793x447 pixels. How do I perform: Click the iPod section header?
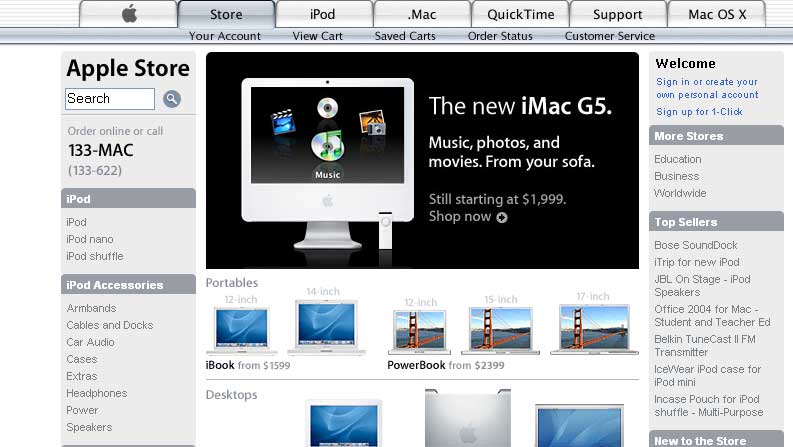(x=128, y=198)
